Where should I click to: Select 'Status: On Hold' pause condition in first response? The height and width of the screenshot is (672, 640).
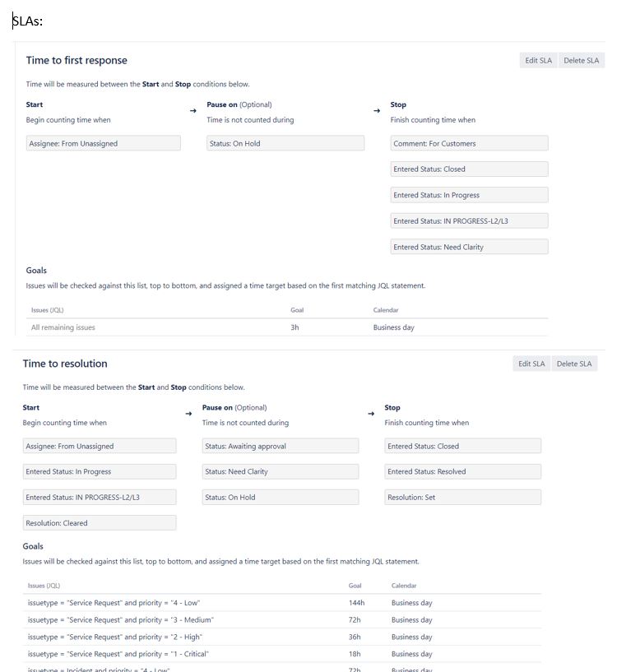(285, 143)
